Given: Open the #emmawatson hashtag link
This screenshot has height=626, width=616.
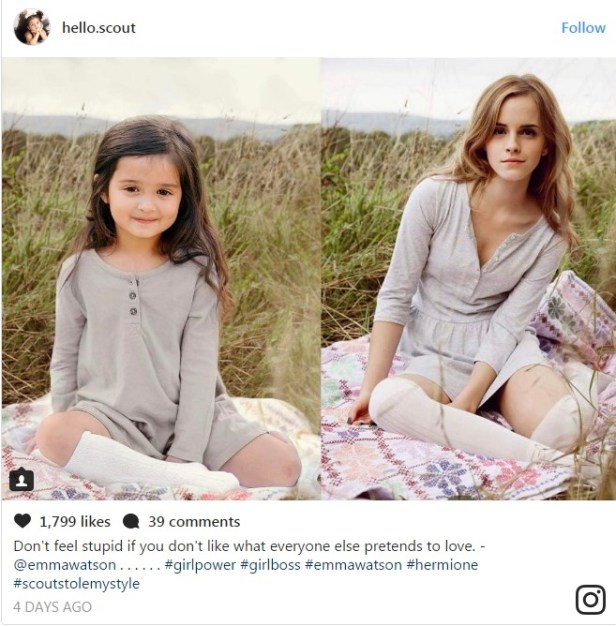Looking at the screenshot, I should tap(353, 565).
